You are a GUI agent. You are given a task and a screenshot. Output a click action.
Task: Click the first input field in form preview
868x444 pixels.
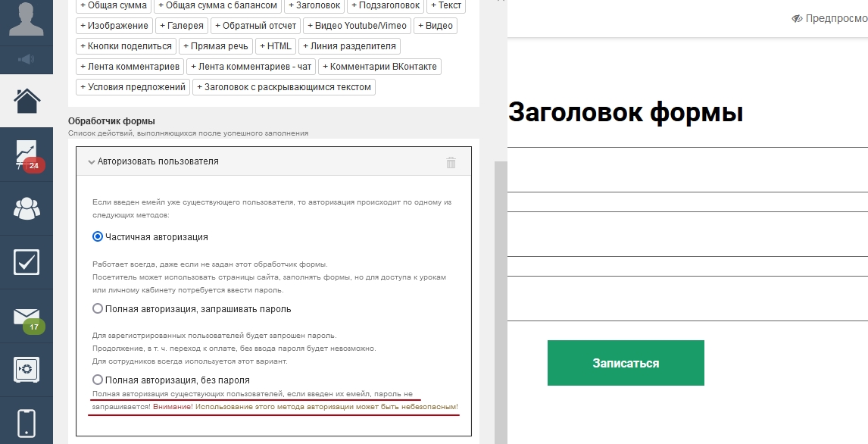688,170
